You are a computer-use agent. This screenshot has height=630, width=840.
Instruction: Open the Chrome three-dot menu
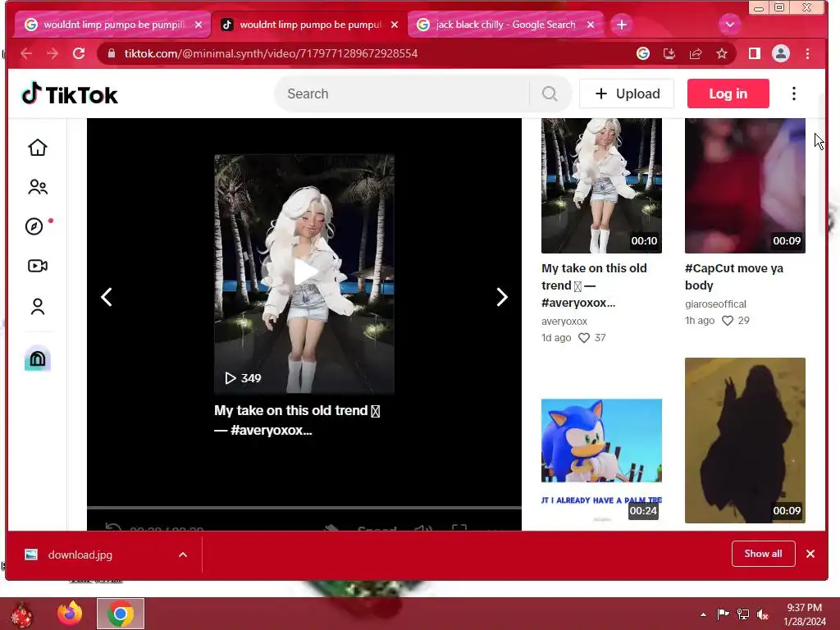click(807, 53)
